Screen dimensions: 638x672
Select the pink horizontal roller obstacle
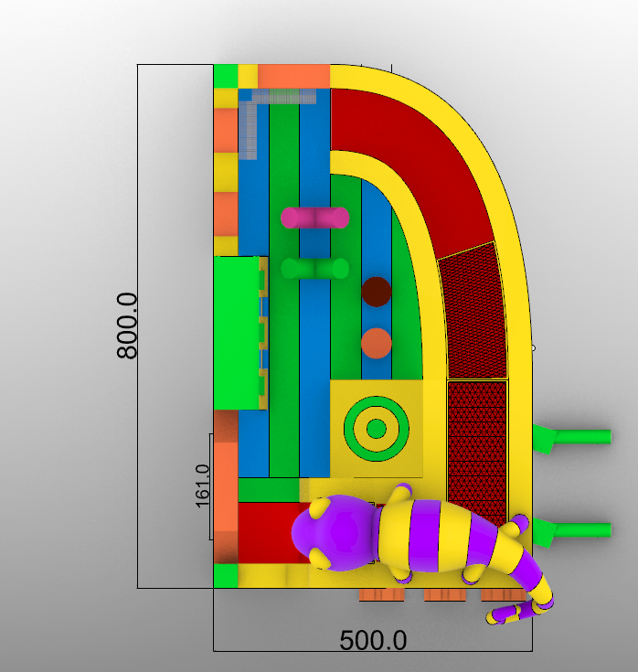point(315,218)
